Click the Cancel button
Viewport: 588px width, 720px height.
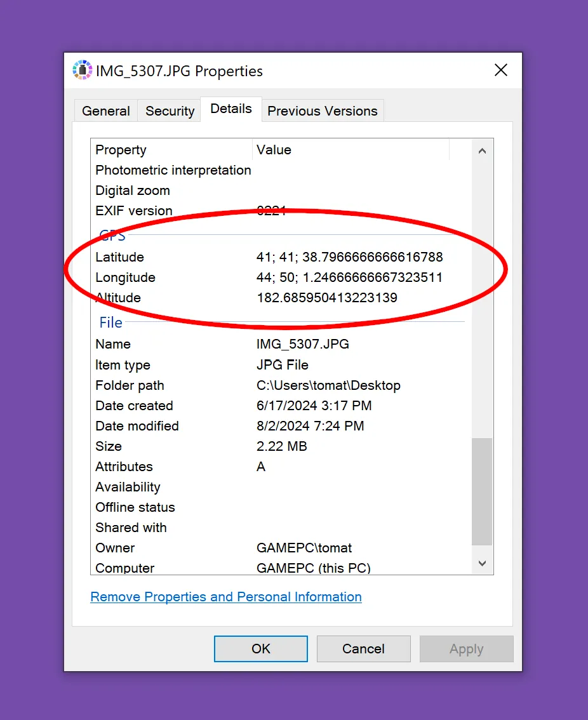(363, 649)
